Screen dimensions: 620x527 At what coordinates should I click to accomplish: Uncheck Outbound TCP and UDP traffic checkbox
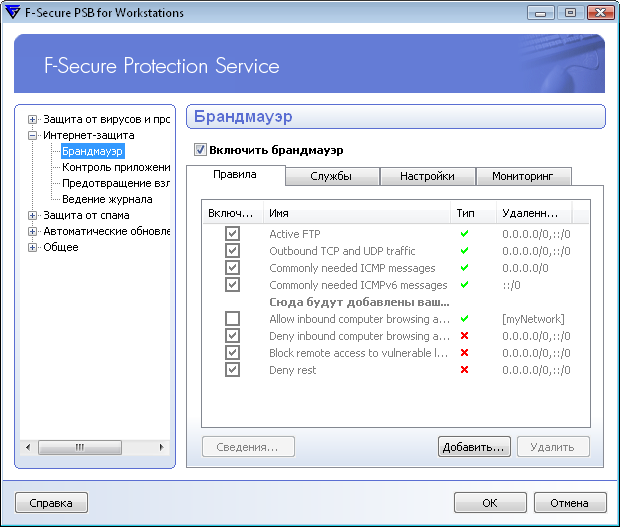tap(232, 250)
